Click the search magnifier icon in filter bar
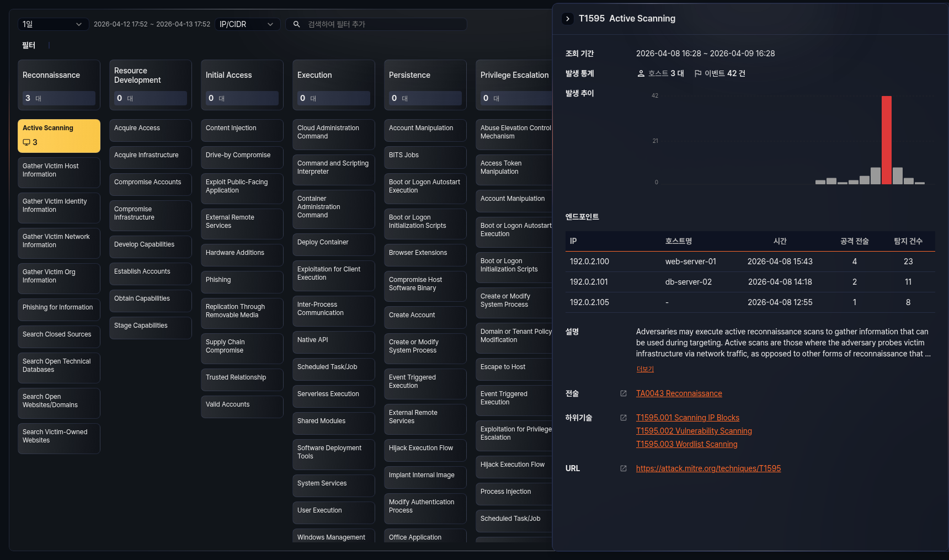This screenshot has width=949, height=560. click(296, 24)
